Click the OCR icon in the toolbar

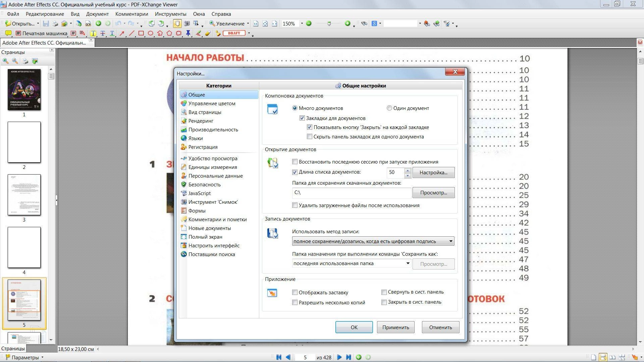pyautogui.click(x=88, y=23)
